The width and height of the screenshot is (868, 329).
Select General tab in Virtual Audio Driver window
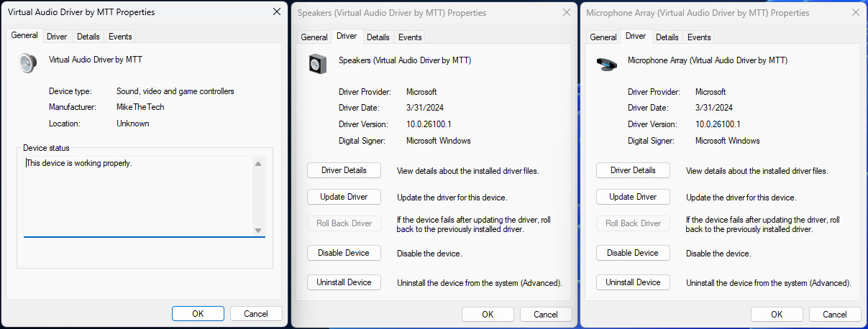(x=24, y=36)
